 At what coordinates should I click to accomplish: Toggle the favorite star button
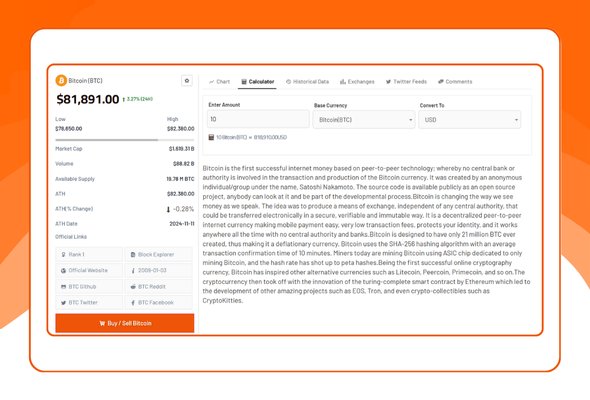click(187, 81)
